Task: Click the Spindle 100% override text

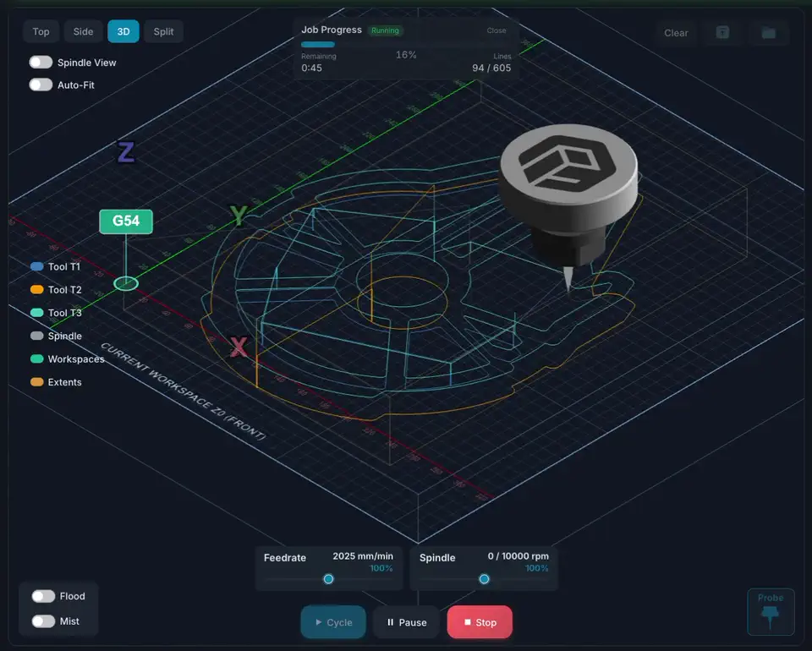Action: click(537, 568)
